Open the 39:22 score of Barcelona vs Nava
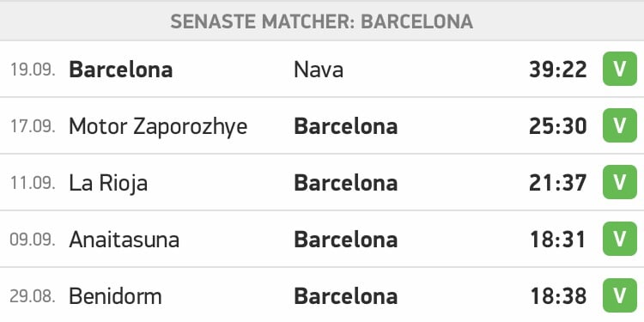The width and height of the screenshot is (644, 322). tap(558, 70)
